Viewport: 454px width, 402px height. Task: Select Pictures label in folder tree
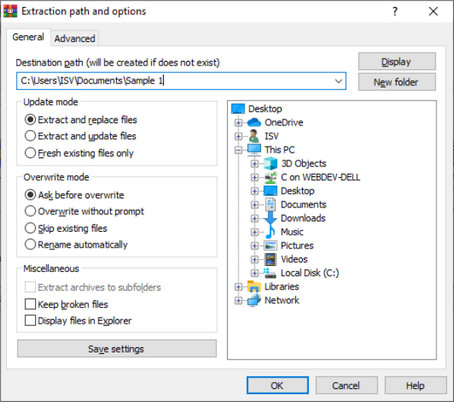coord(297,245)
